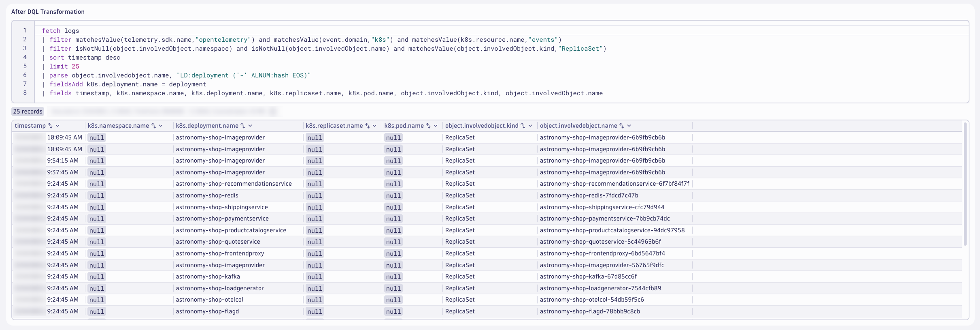Click the 'After DQL Transformation' heading
980x330 pixels.
pyautogui.click(x=48, y=12)
